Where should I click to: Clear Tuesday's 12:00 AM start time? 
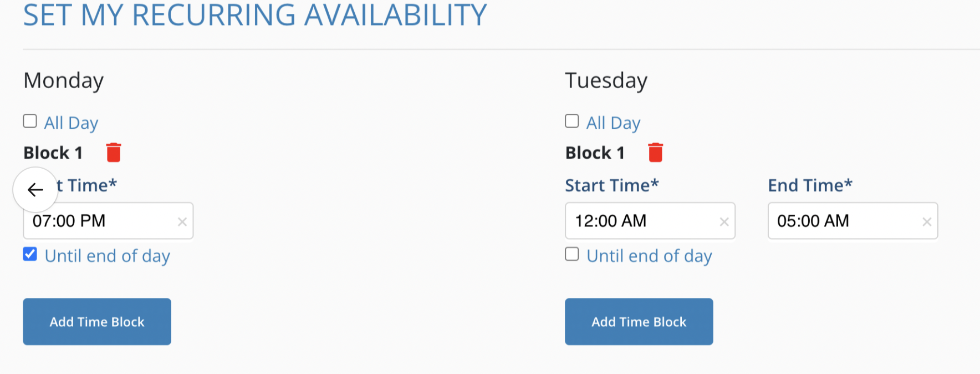pos(724,222)
